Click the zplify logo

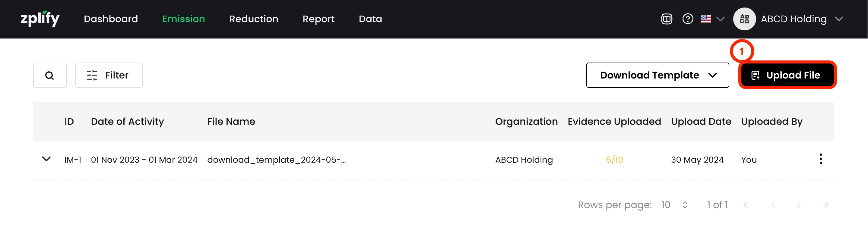tap(40, 19)
